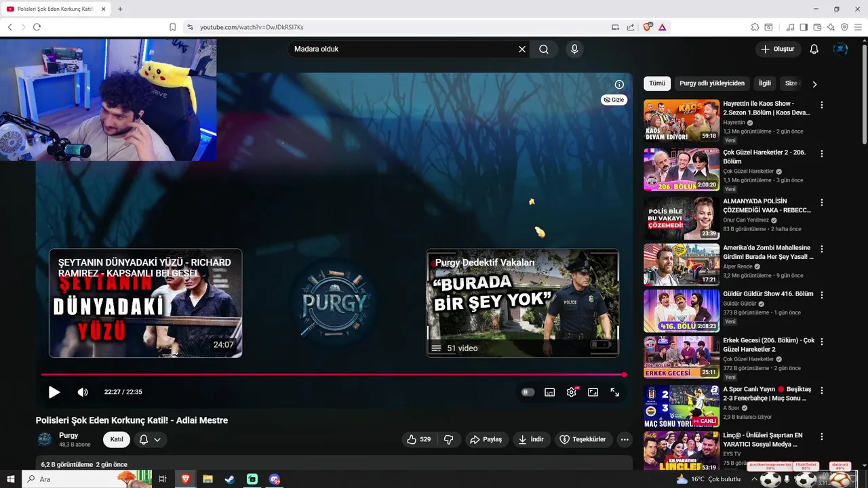Open options for Hayrettin ile Kaos Show
Screen dimensions: 868x488
click(822, 105)
